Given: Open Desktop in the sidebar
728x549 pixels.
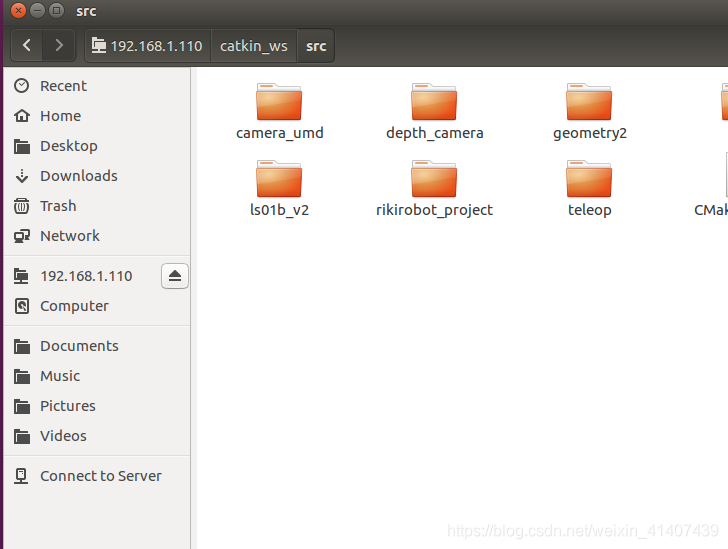Looking at the screenshot, I should 97,146.
